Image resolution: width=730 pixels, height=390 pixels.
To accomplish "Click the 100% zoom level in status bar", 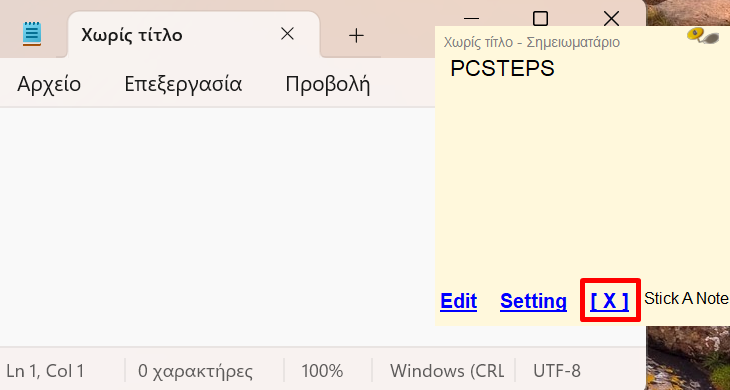I will (322, 371).
